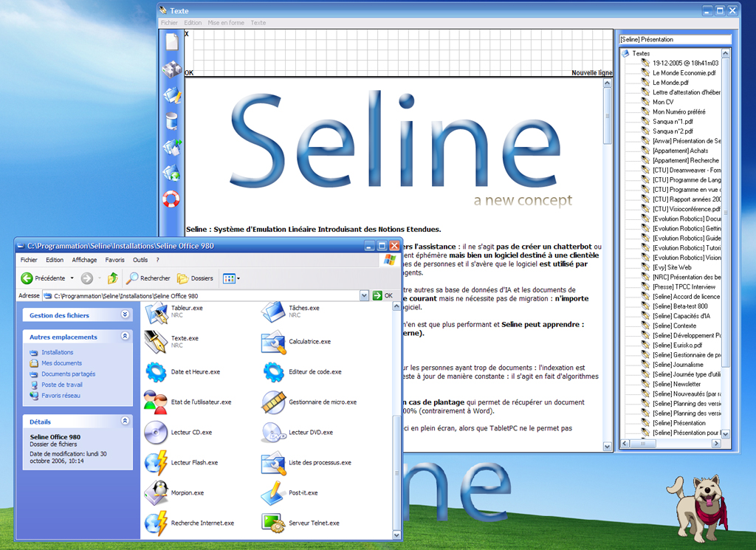Select Date et Heure.exe gear icon
Viewport: 756px width, 550px height.
point(156,372)
